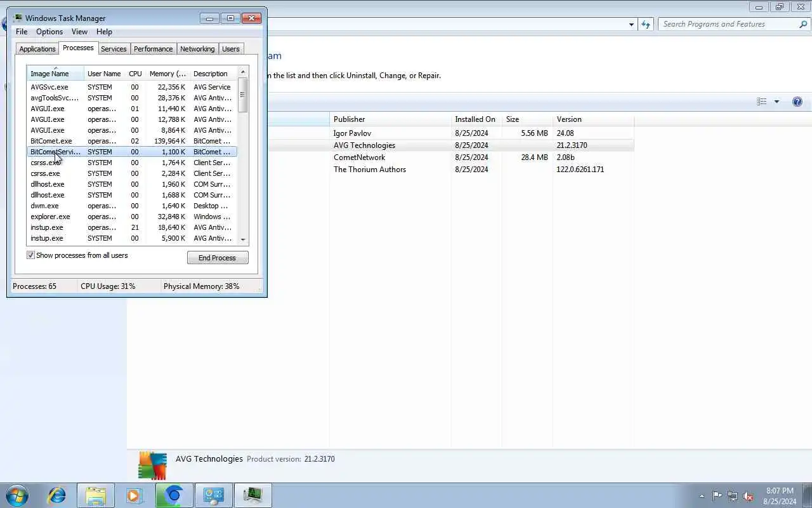This screenshot has width=812, height=508.
Task: Launch Internet Explorer from the taskbar
Action: 56,495
